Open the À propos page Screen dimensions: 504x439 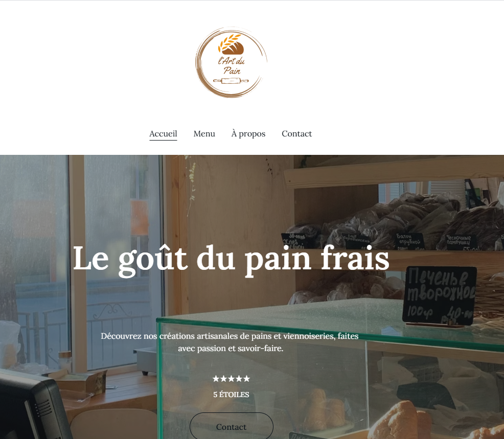click(248, 134)
